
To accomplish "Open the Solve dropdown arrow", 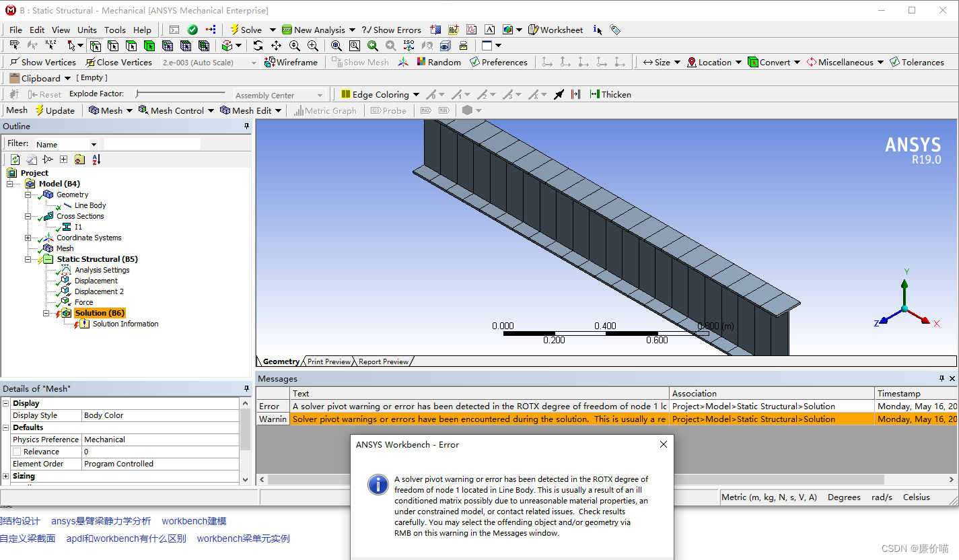I will [x=273, y=30].
